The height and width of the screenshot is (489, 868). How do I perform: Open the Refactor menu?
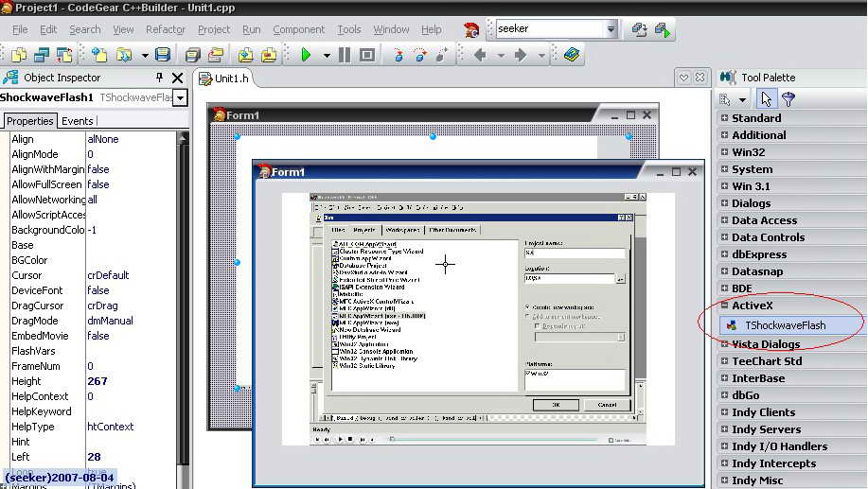tap(165, 29)
